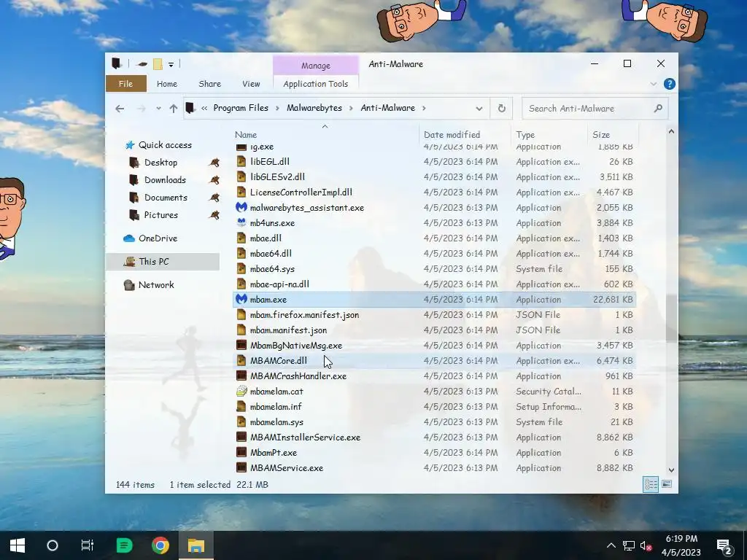Screen dimensions: 747x560
Task: Expand the chevron after Anti-Malware
Action: coord(424,108)
